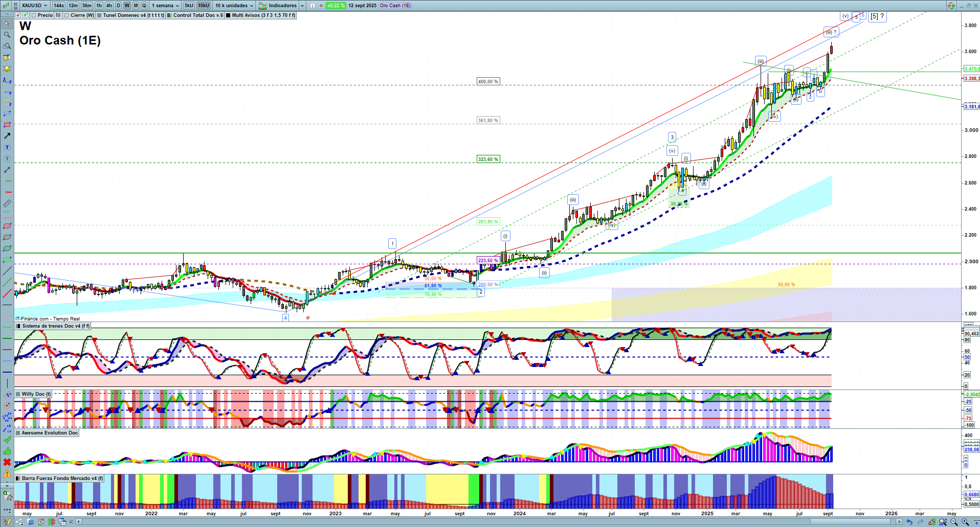
Task: Toggle the 10kU units button
Action: point(204,6)
